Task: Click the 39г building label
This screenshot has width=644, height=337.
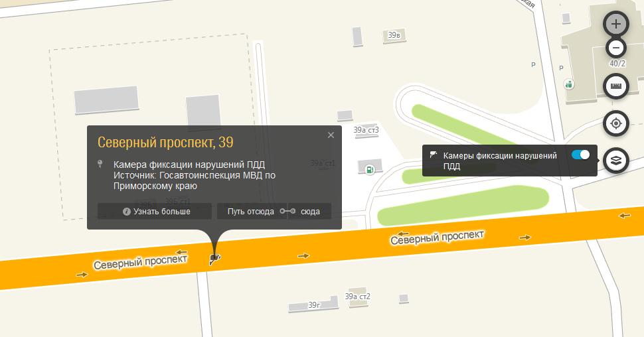Action: [x=314, y=305]
